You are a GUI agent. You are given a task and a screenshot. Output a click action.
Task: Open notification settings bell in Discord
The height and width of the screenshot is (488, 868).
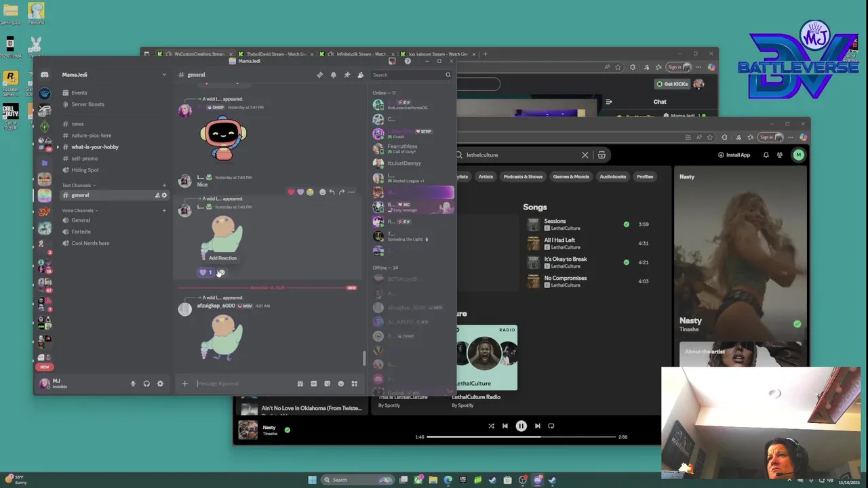pyautogui.click(x=333, y=75)
